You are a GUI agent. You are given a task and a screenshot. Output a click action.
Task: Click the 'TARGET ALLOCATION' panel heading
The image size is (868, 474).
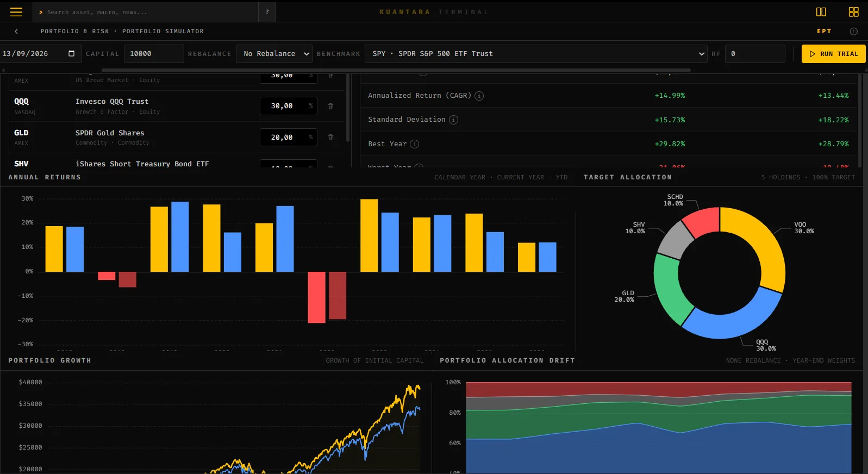click(628, 177)
